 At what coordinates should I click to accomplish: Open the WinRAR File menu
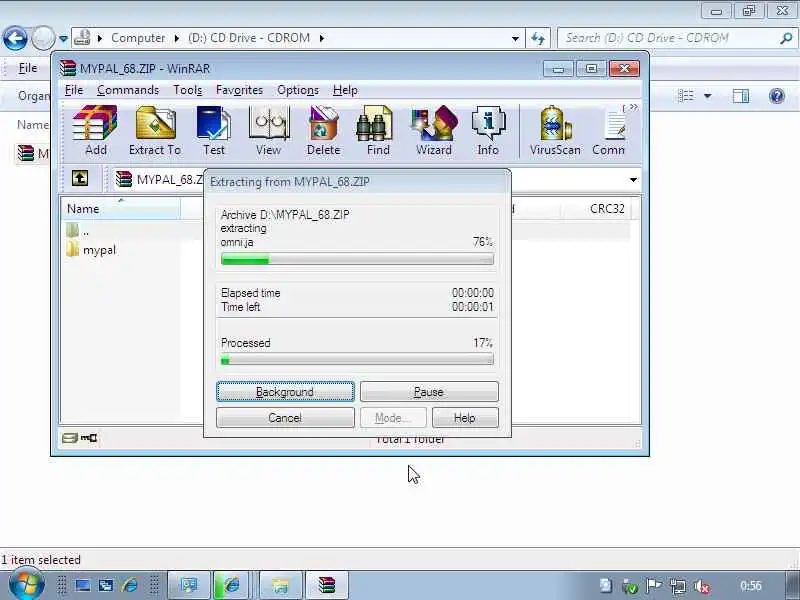[x=74, y=90]
